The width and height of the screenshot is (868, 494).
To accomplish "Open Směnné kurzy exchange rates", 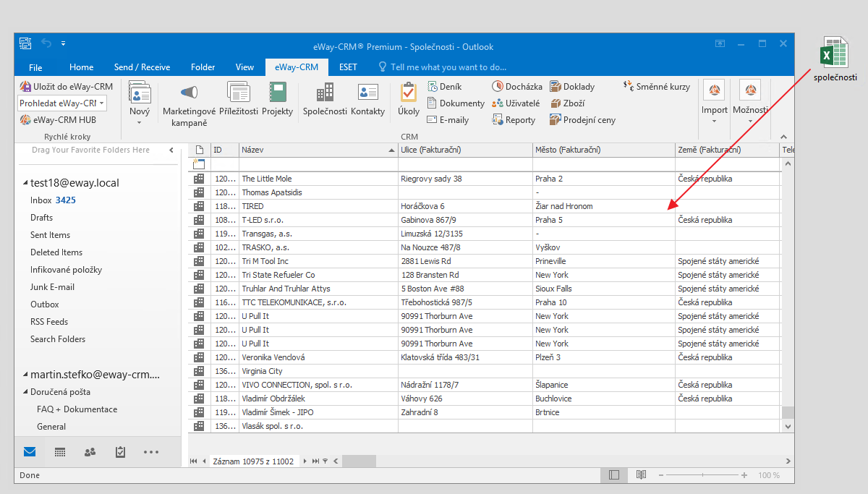I will (x=657, y=87).
